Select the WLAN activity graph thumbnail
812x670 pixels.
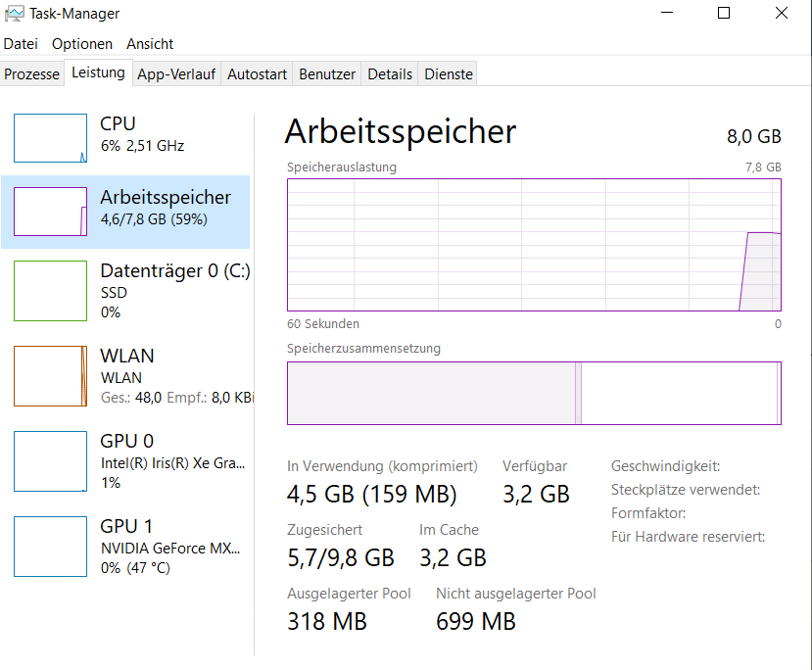50,376
